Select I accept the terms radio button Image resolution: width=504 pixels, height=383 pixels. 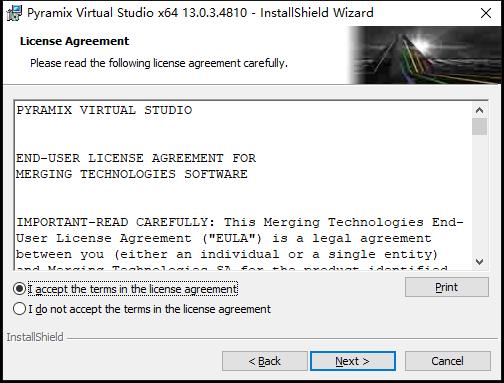pyautogui.click(x=20, y=289)
